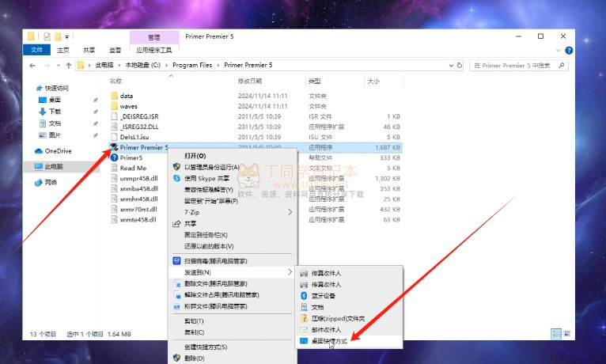Image resolution: width=606 pixels, height=364 pixels.
Task: Open the address bar history dropdown
Action: pos(451,66)
